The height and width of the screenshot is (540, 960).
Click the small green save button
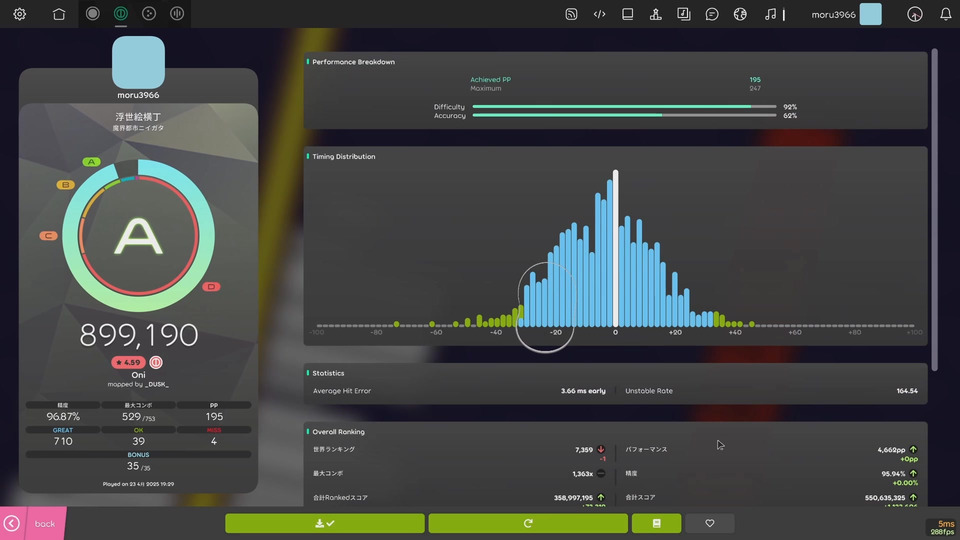(656, 523)
